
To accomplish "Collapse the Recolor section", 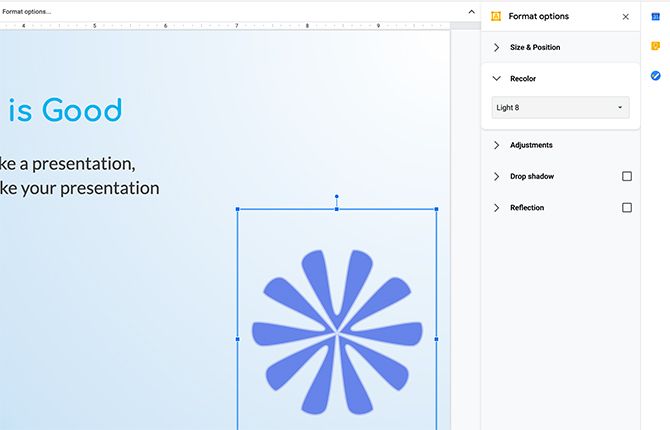I will pos(497,79).
